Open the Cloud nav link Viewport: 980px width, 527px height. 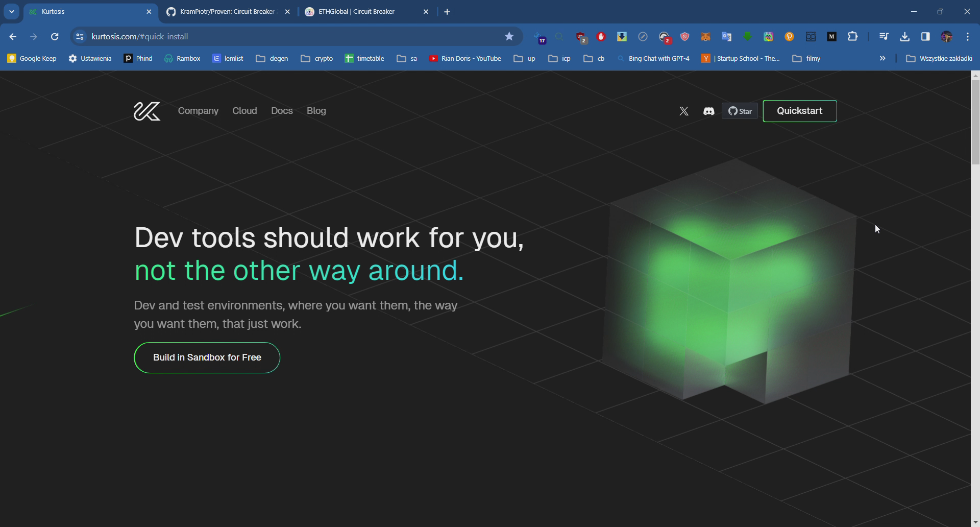(x=244, y=111)
